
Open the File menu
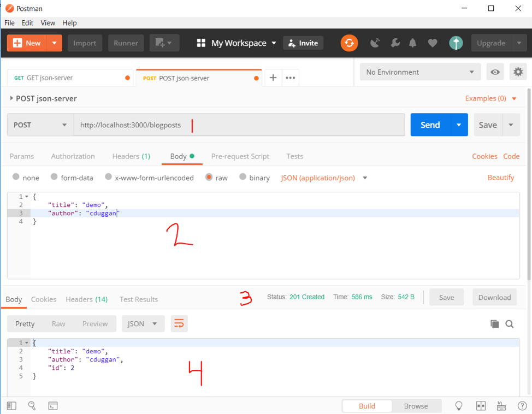pos(9,23)
